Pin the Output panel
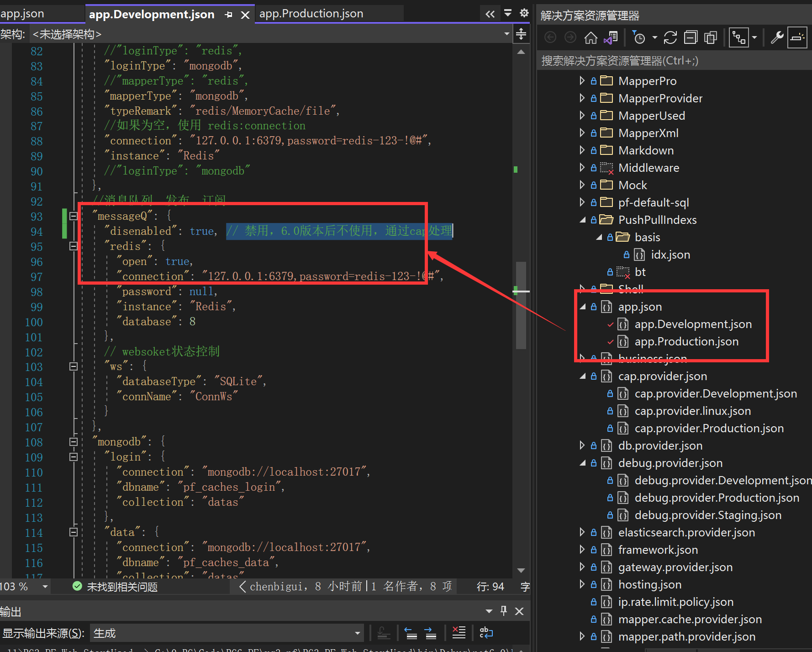812x652 pixels. [504, 611]
